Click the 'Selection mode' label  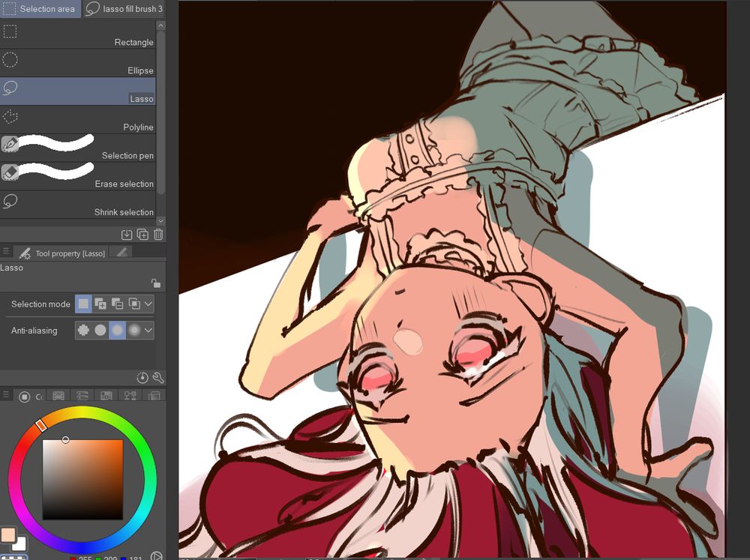40,304
